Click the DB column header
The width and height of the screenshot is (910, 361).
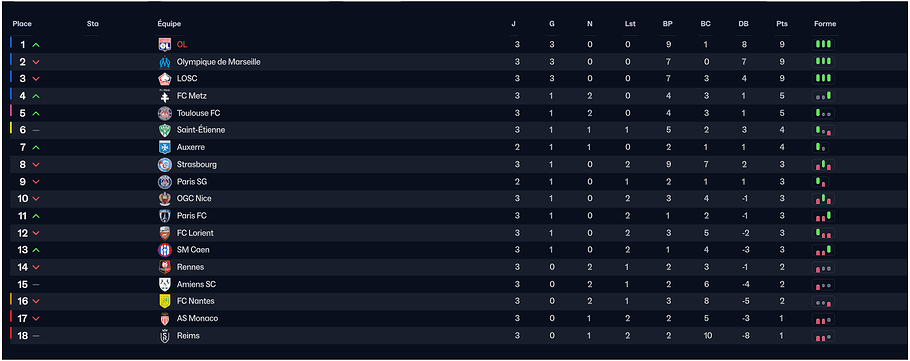click(743, 24)
